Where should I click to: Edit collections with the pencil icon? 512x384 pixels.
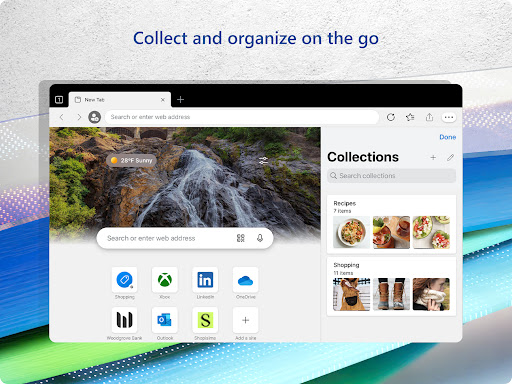click(x=450, y=157)
